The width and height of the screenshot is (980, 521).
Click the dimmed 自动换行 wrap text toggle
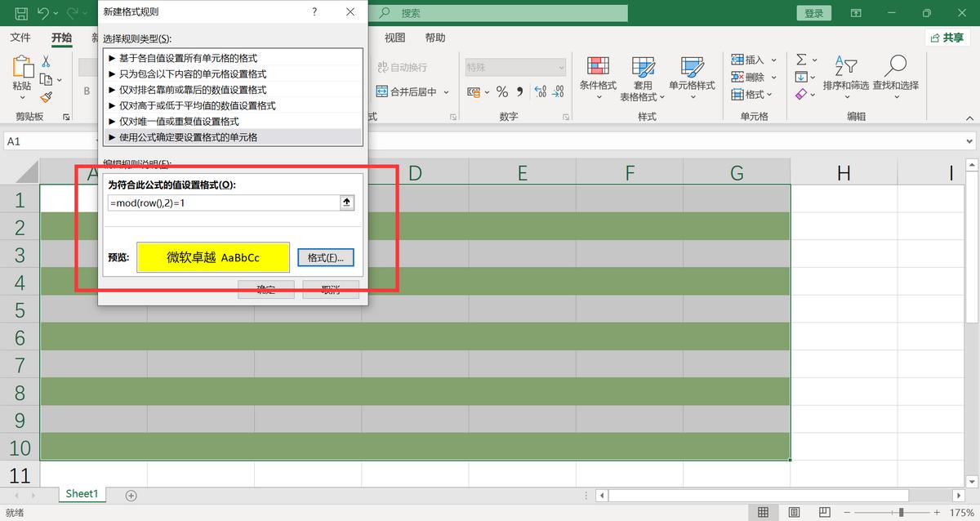pos(403,67)
